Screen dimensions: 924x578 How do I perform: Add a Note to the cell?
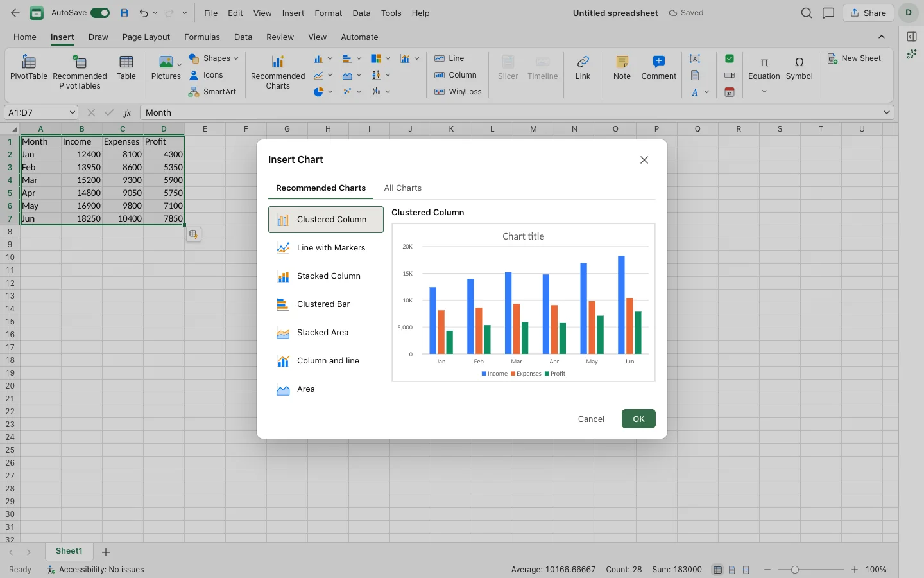coord(622,68)
